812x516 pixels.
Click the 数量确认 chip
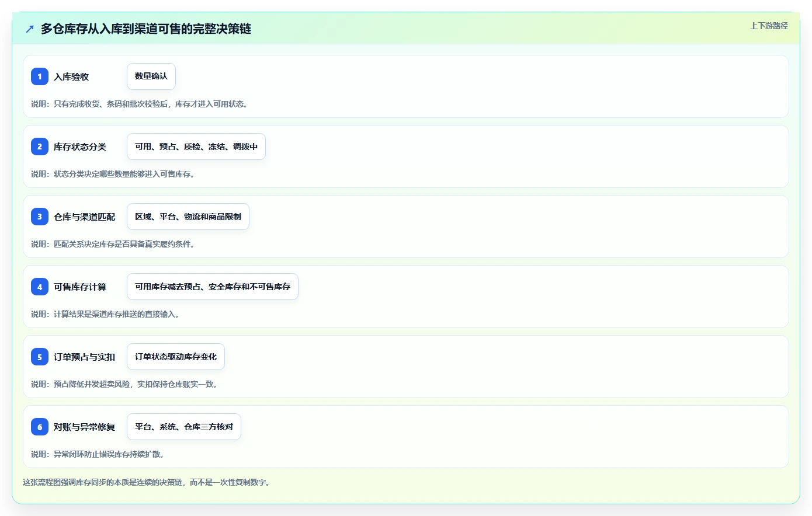[151, 76]
